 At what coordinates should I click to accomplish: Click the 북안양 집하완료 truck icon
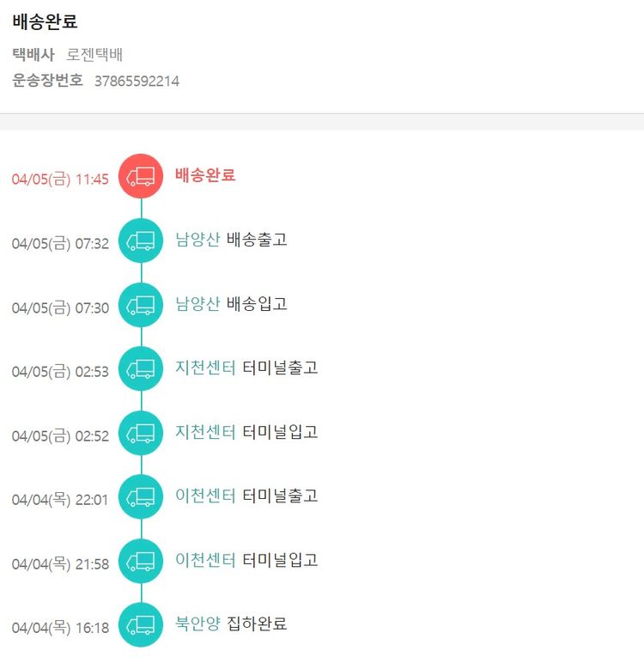pyautogui.click(x=140, y=625)
